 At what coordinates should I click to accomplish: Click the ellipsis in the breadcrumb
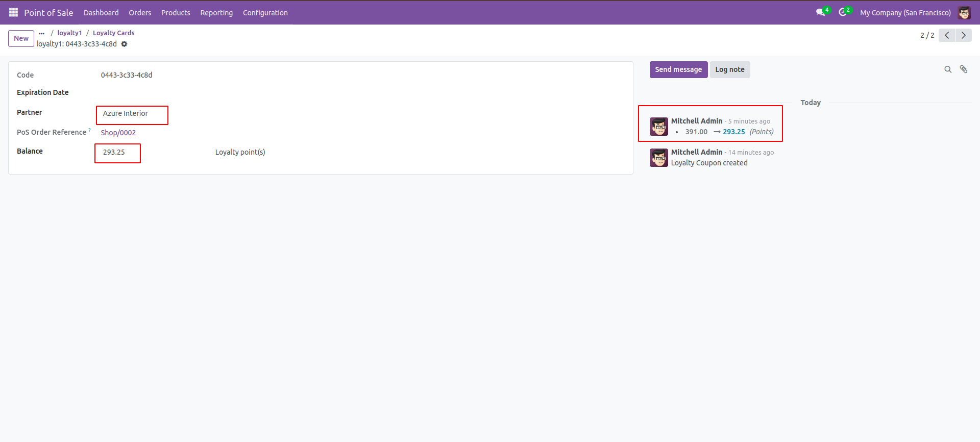[41, 33]
